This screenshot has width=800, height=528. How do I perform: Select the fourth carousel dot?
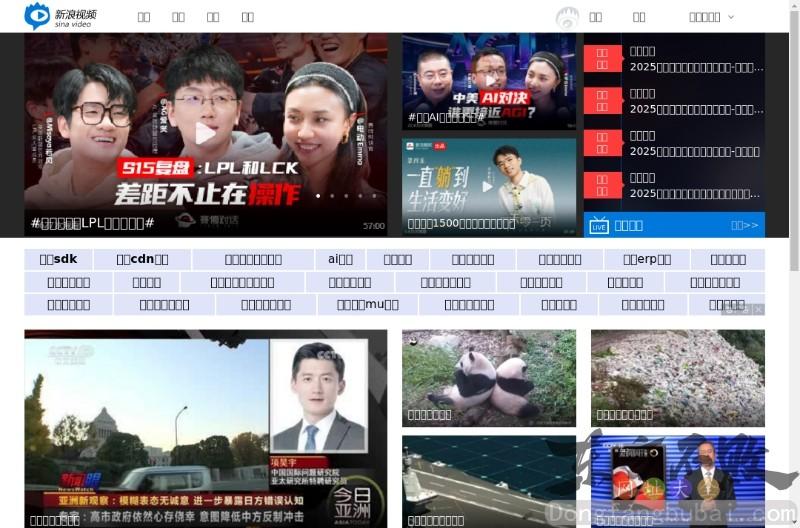coord(360,196)
